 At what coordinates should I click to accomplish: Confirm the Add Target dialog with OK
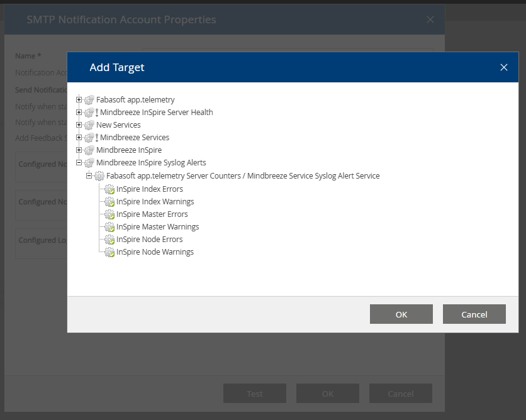tap(401, 314)
